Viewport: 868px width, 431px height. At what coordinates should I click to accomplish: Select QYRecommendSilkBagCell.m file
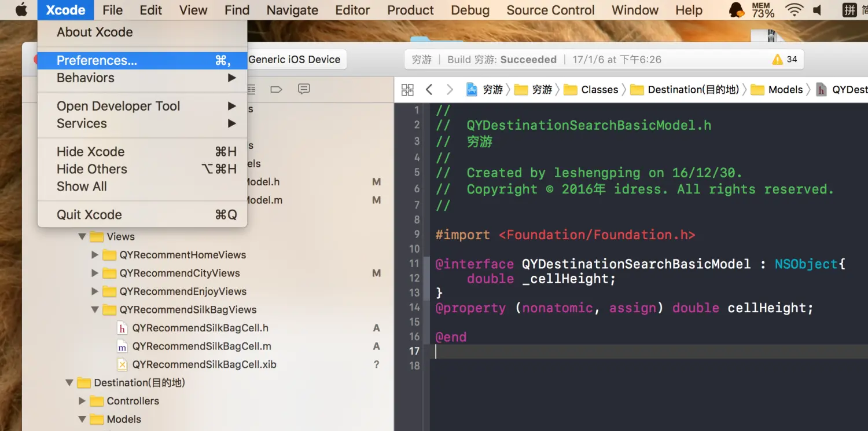point(200,346)
